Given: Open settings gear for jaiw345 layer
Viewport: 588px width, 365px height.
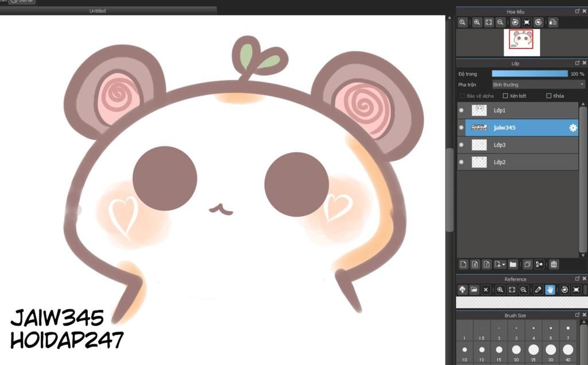Looking at the screenshot, I should [572, 128].
